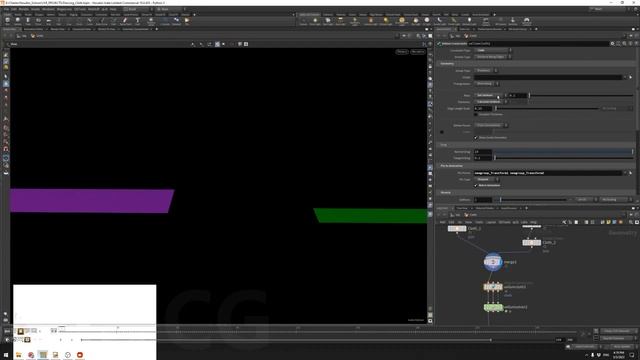Viewport: 640px width, 360px height.
Task: Click the File shelf tool icon
Action: (187, 21)
